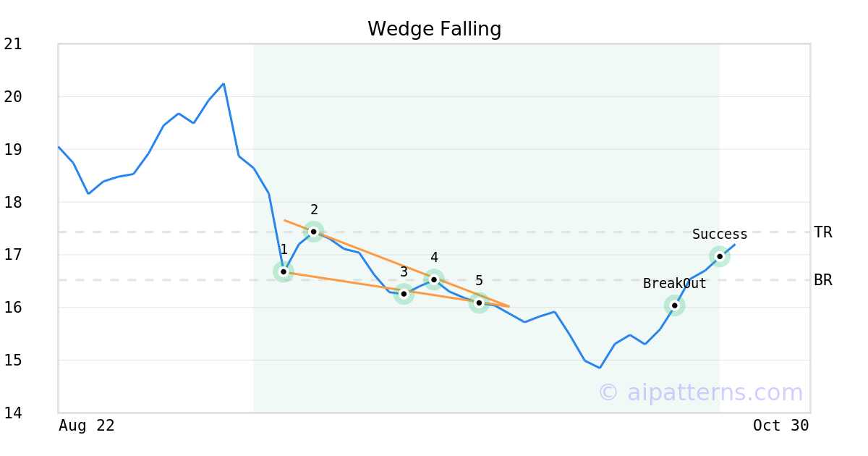
Task: Click the "BreakOut" text label
Action: [x=674, y=284]
